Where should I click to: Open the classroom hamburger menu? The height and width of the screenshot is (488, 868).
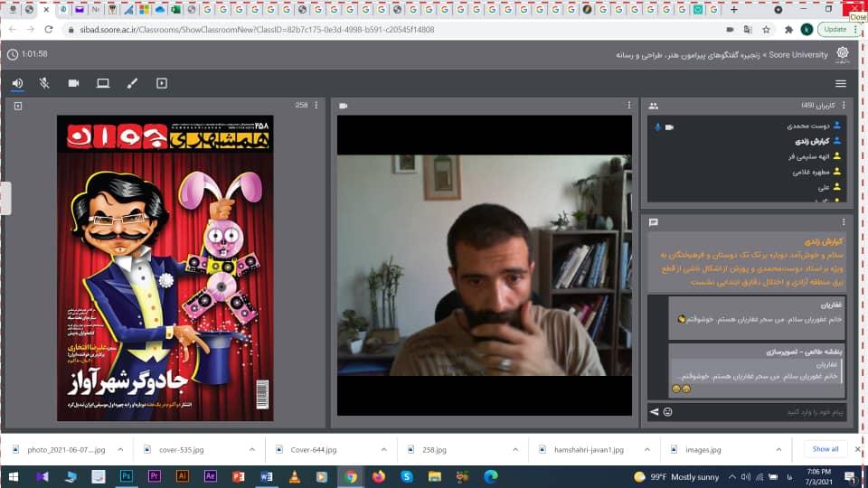click(x=840, y=83)
